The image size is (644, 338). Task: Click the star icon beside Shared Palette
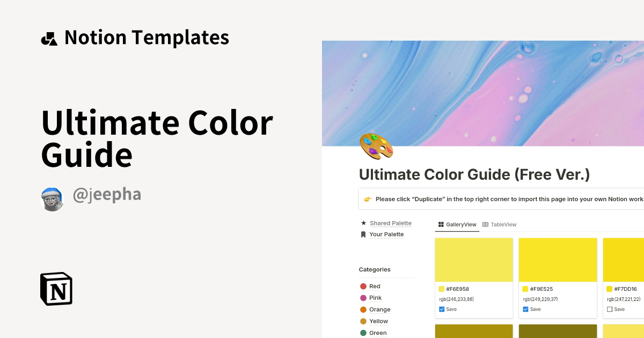click(363, 223)
